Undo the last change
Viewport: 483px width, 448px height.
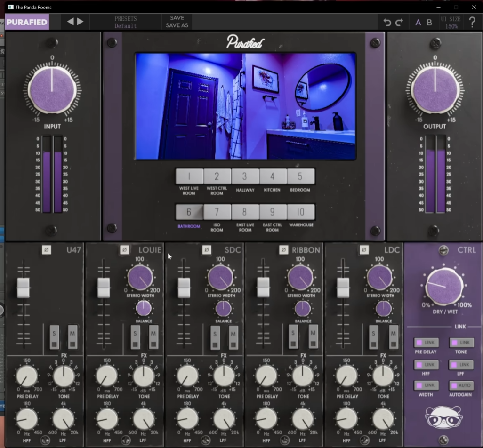click(x=387, y=23)
